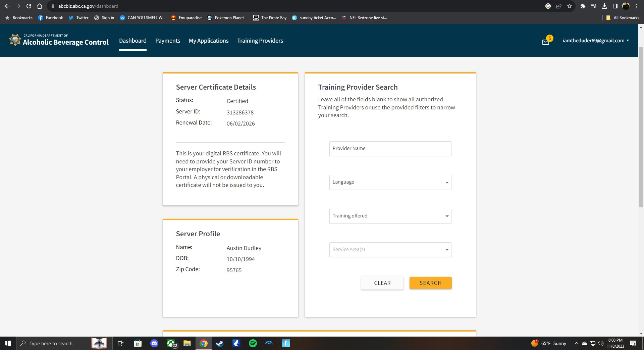644x350 pixels.
Task: Open the Service Area(s) dropdown
Action: [390, 250]
